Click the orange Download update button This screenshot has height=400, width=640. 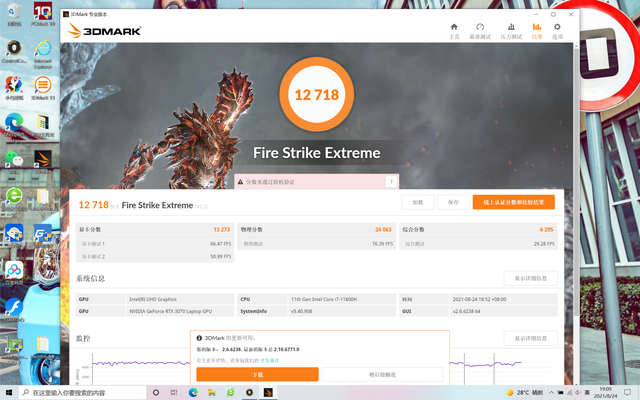click(x=257, y=374)
